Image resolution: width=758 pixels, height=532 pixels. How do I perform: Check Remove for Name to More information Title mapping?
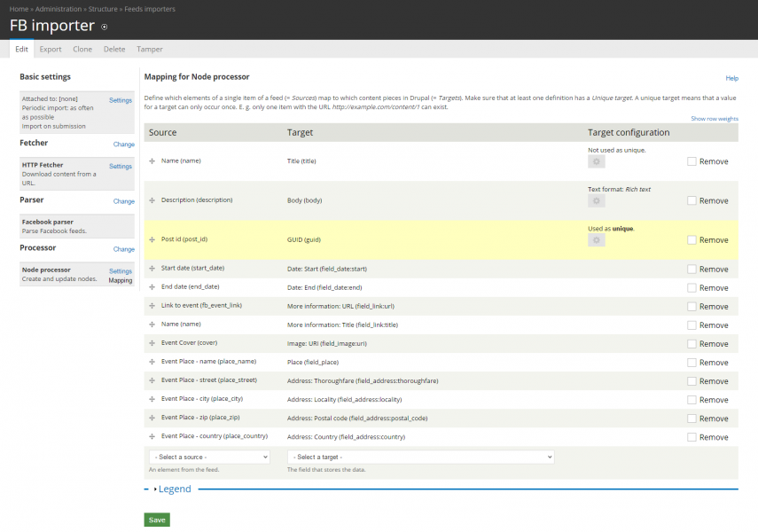[x=692, y=325]
